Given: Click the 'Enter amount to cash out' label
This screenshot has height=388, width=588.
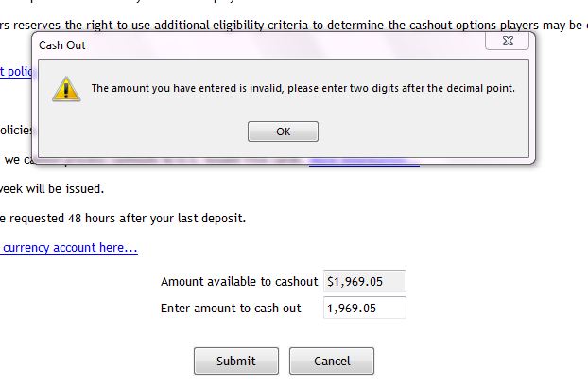Looking at the screenshot, I should point(231,308).
